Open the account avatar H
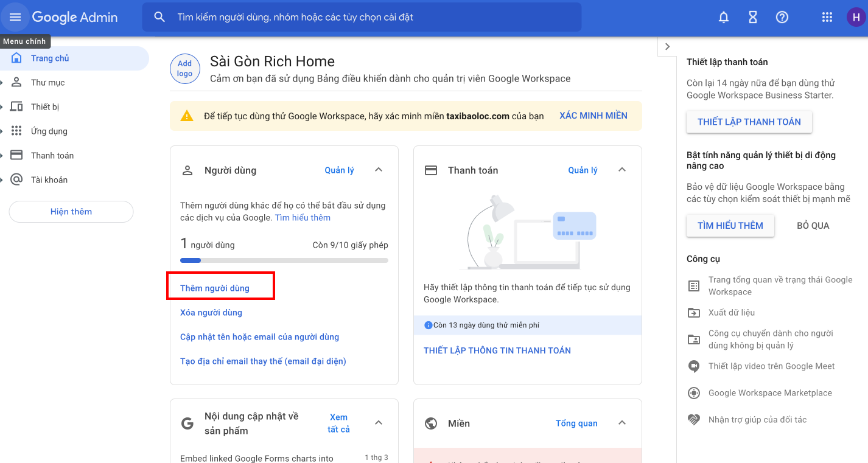This screenshot has height=463, width=868. pos(856,17)
